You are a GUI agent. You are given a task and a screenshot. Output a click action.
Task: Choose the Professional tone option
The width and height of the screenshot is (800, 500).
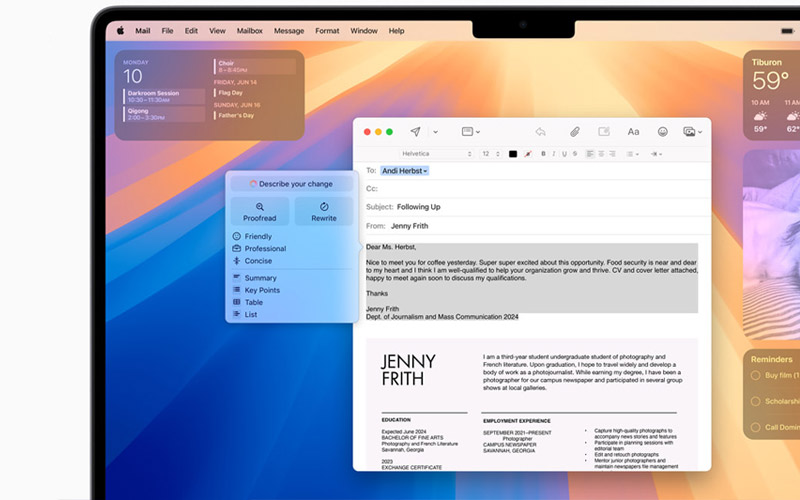[x=259, y=248]
